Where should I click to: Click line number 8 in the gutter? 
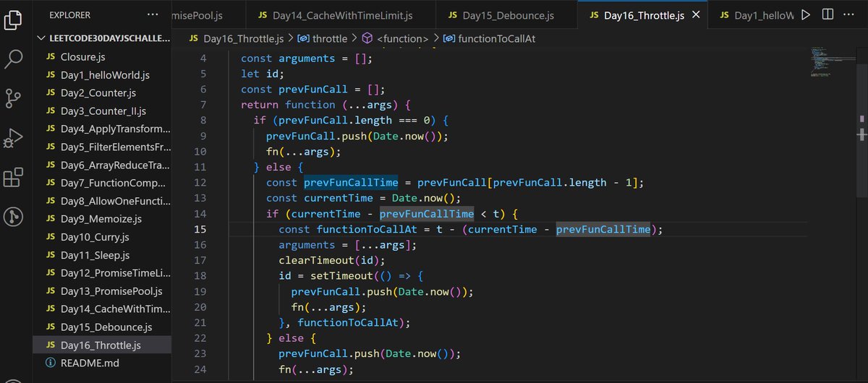[x=203, y=121]
